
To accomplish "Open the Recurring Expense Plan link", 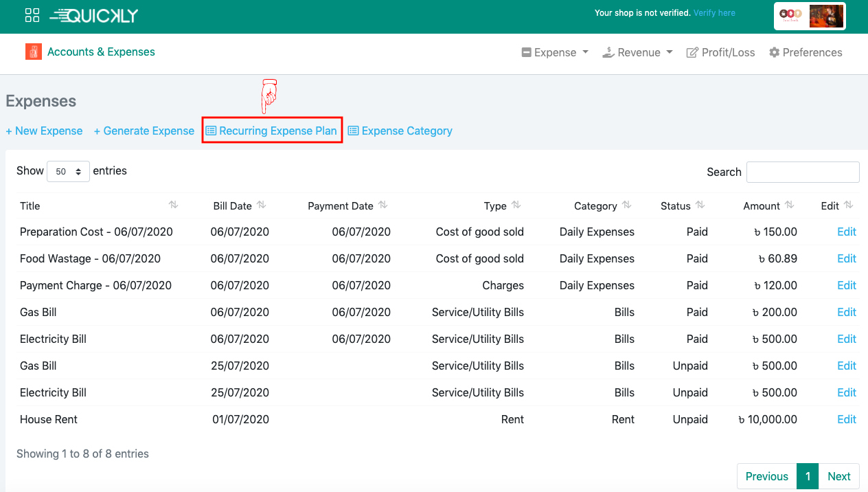I will click(x=272, y=131).
